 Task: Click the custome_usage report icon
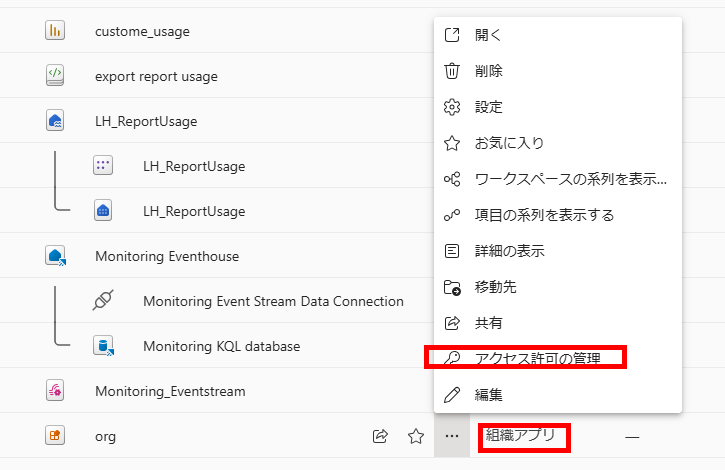(x=55, y=31)
